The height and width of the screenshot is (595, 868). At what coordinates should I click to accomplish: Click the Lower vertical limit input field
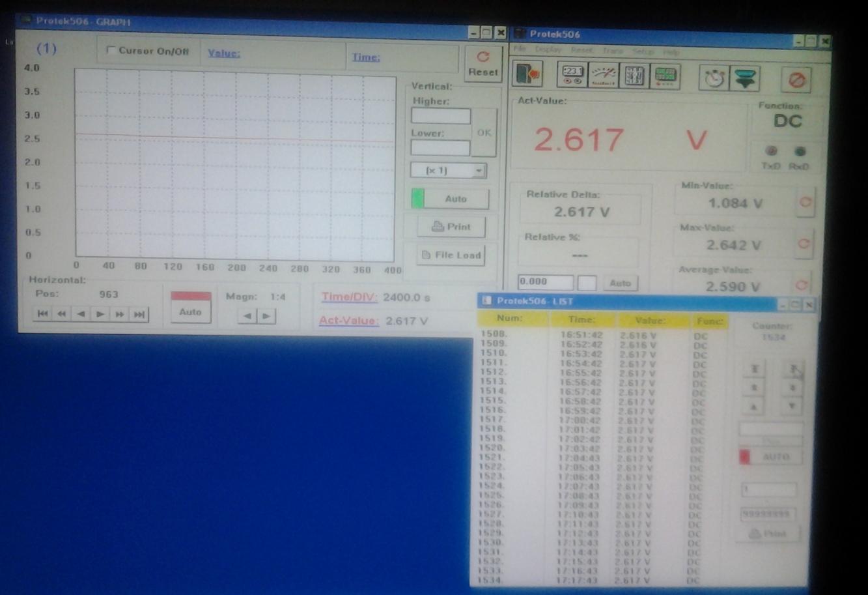tap(440, 148)
